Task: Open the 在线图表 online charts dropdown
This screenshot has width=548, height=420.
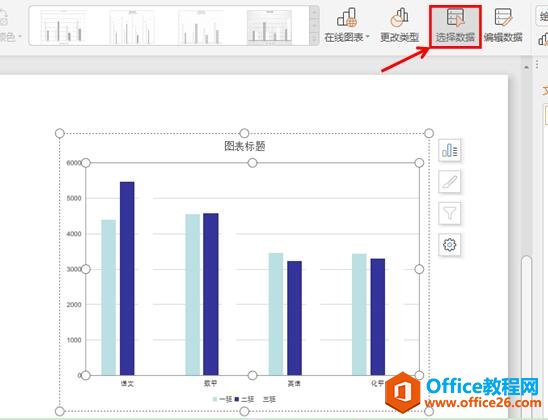Action: (x=347, y=26)
